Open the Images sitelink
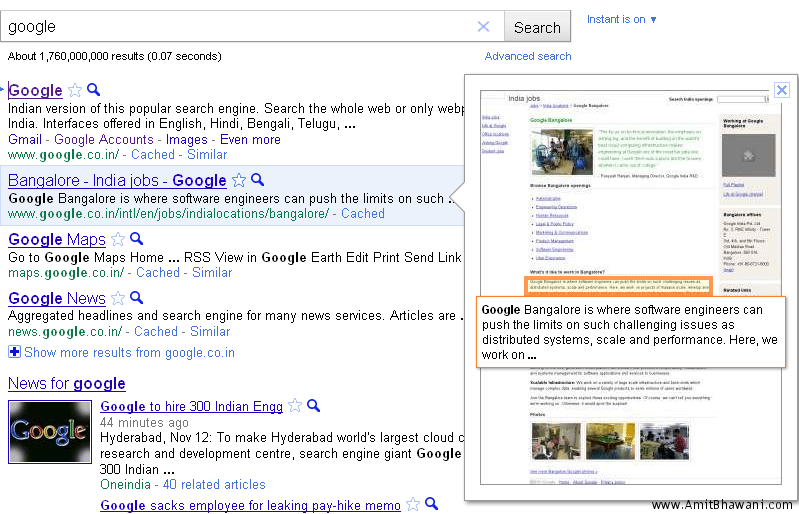Image resolution: width=799 pixels, height=514 pixels. tap(187, 139)
